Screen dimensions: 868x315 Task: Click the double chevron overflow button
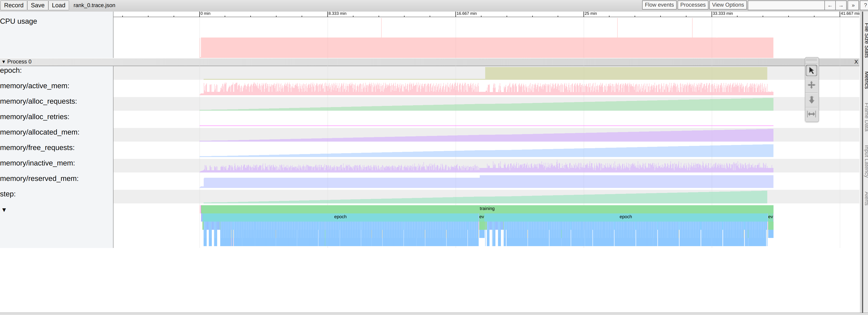tap(853, 5)
